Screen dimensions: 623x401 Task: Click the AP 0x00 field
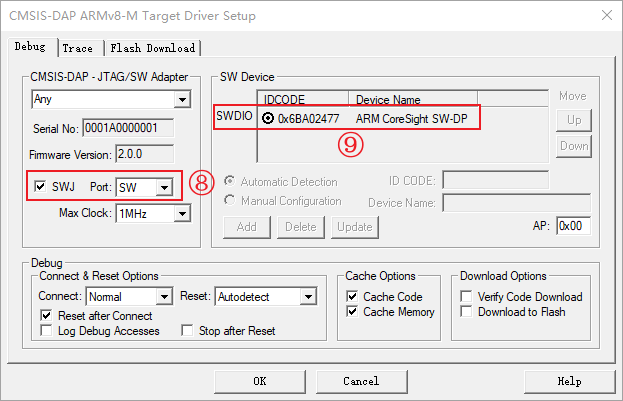click(573, 226)
